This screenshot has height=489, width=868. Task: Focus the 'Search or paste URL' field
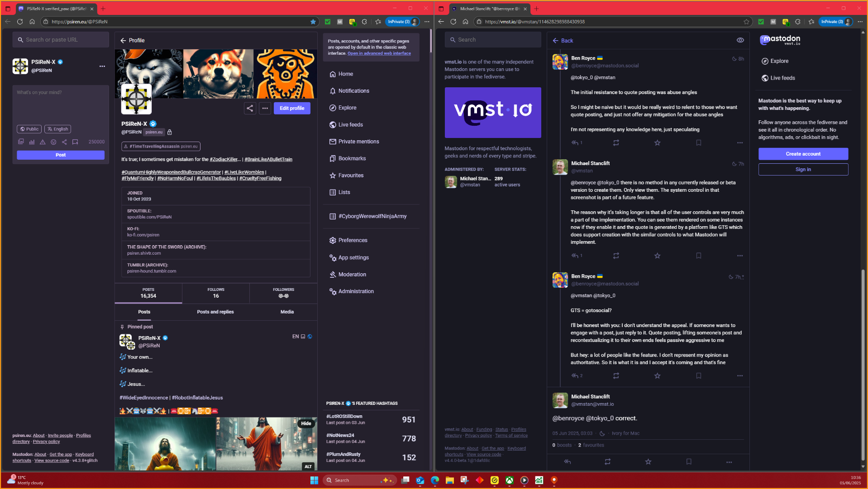coord(61,40)
